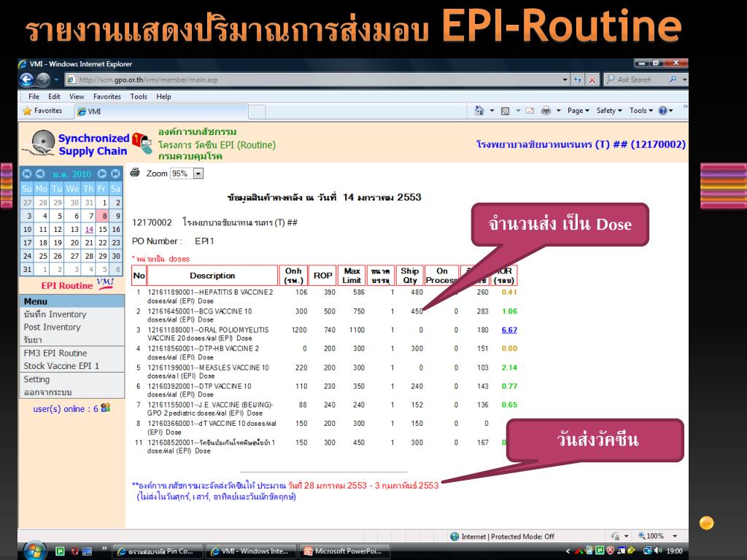Image resolution: width=747 pixels, height=560 pixels.
Task: Go to previous month in calendar
Action: (40, 174)
